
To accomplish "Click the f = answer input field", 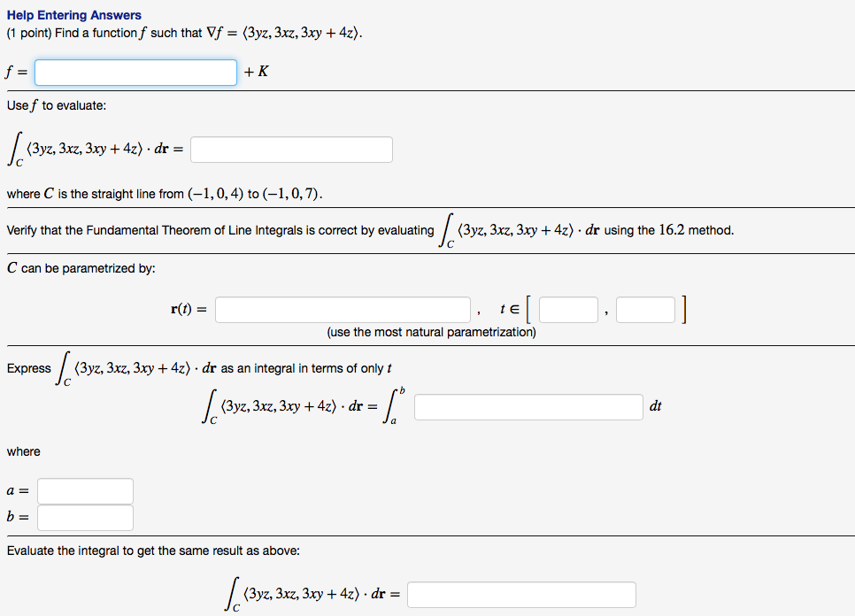I will (x=135, y=72).
